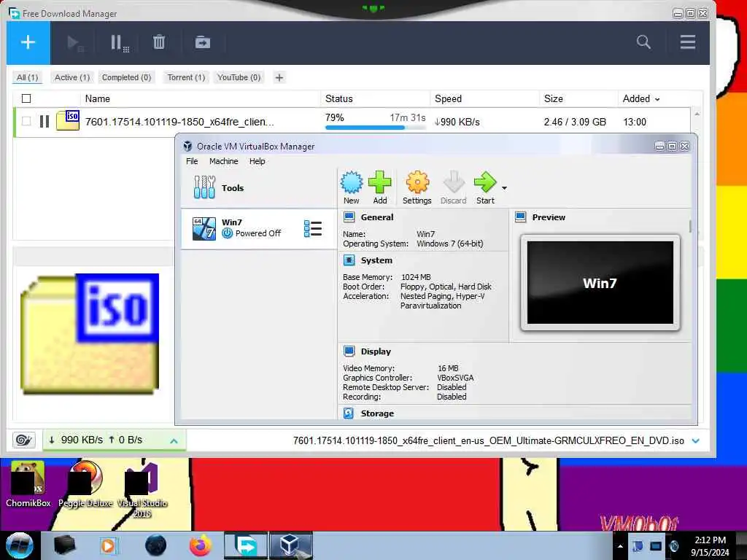
Task: Toggle snail mode in the status bar
Action: click(x=24, y=440)
